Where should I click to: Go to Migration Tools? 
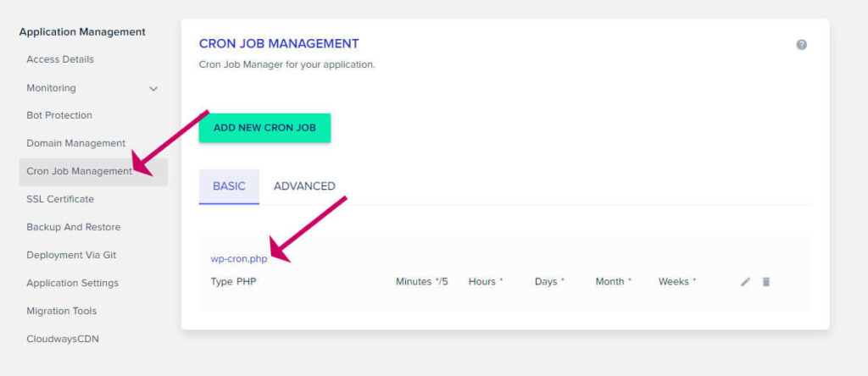pyautogui.click(x=61, y=311)
